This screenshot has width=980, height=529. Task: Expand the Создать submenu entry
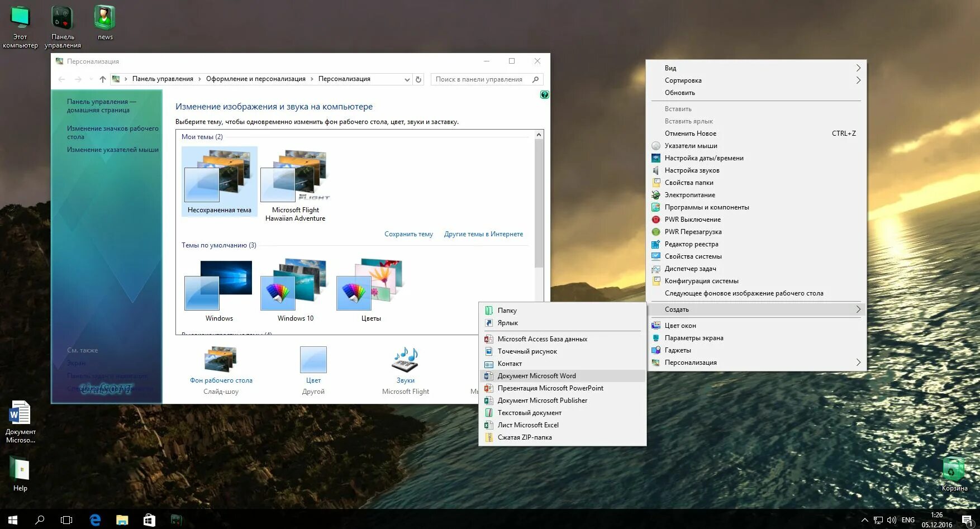756,309
